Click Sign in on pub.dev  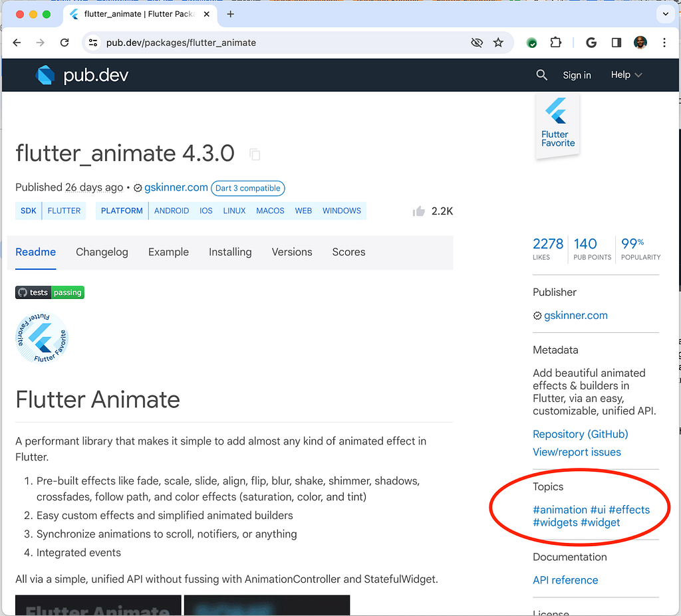(577, 75)
